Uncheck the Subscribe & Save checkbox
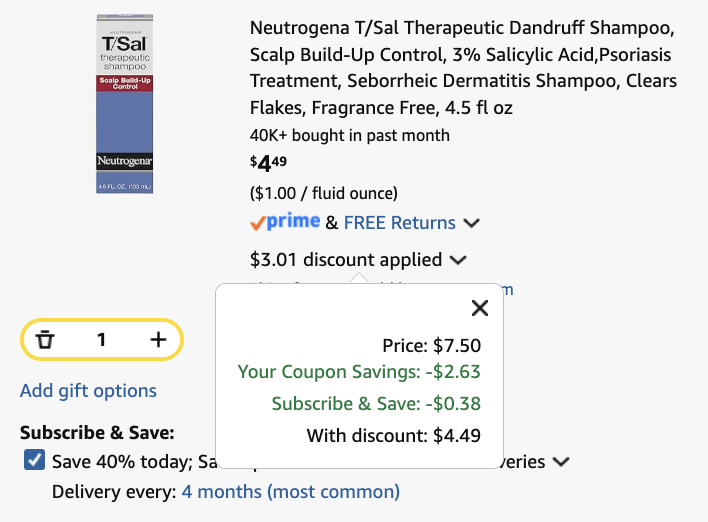This screenshot has width=708, height=522. click(34, 460)
